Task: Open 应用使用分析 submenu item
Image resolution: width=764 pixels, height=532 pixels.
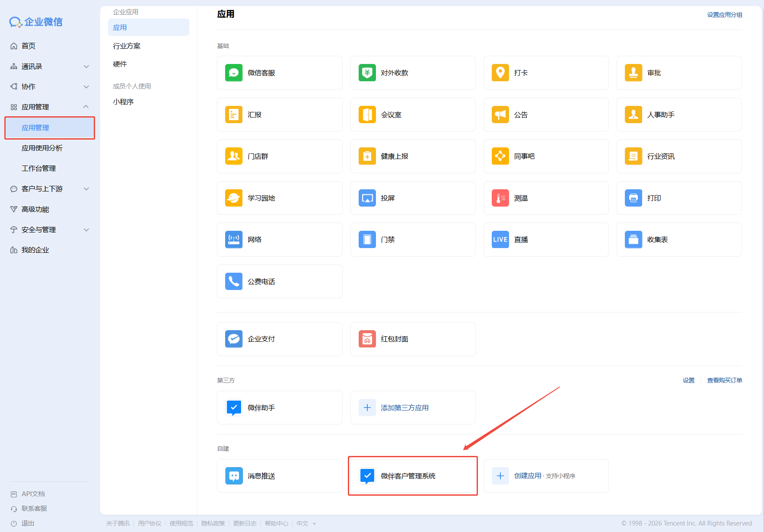Action: pos(42,148)
